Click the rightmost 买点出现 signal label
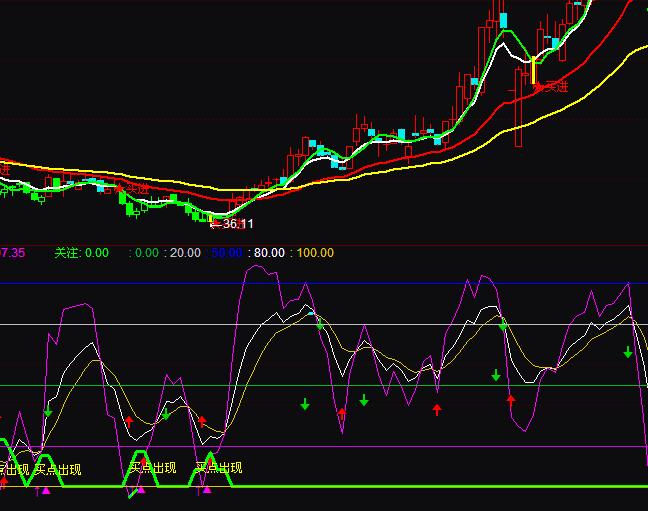Screen dimensions: 648x511 [x=218, y=467]
